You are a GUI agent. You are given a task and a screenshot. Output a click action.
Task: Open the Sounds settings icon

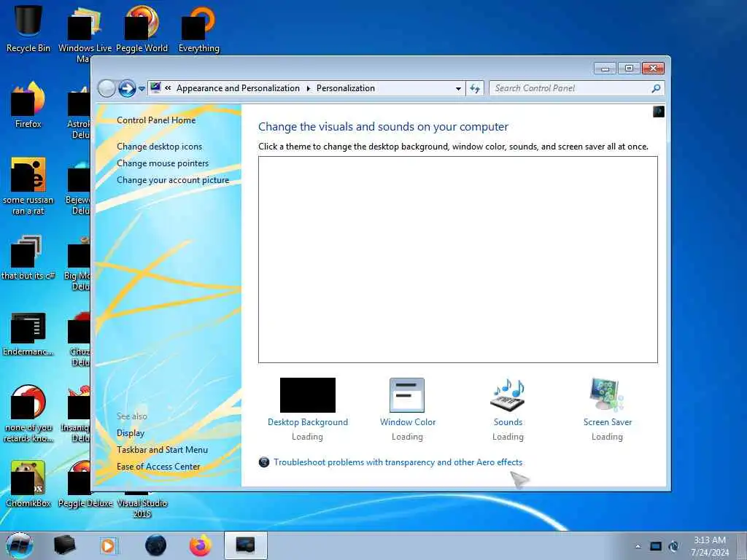[x=508, y=394]
